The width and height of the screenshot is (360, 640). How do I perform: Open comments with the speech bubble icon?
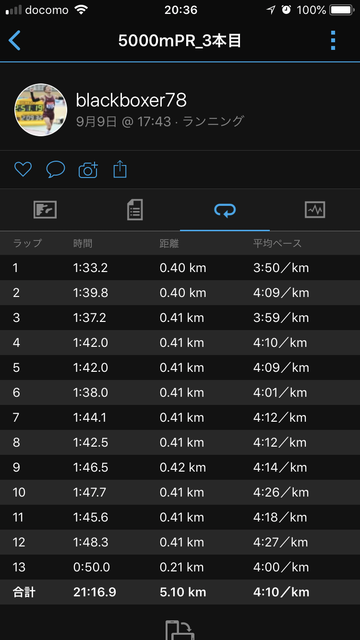(x=56, y=169)
